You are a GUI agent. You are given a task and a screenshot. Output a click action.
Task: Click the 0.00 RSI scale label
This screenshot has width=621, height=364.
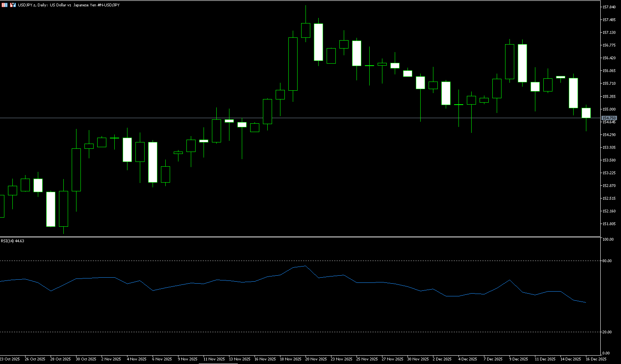coord(606,353)
